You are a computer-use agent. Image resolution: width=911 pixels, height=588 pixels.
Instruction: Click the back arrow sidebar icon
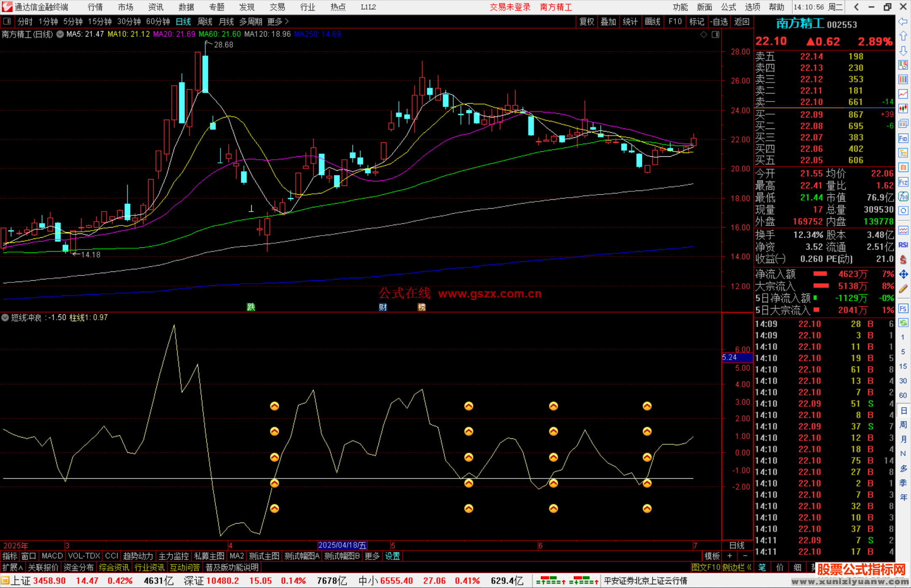pos(903,21)
